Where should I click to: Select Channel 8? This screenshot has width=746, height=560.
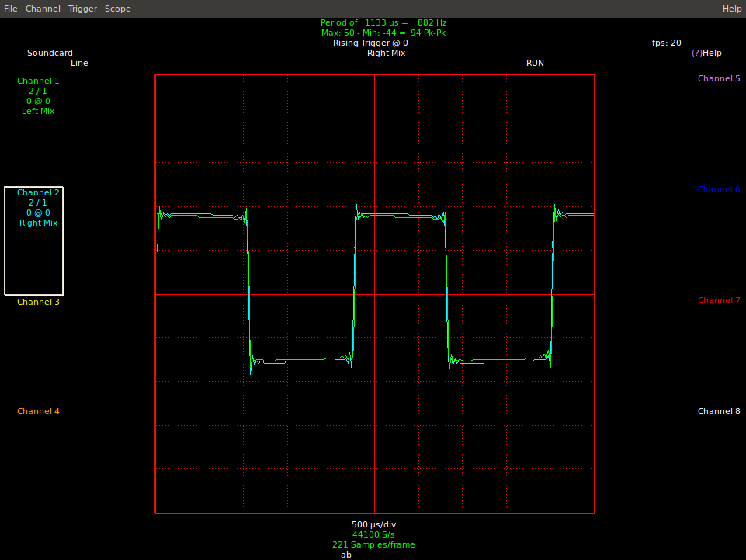(718, 411)
